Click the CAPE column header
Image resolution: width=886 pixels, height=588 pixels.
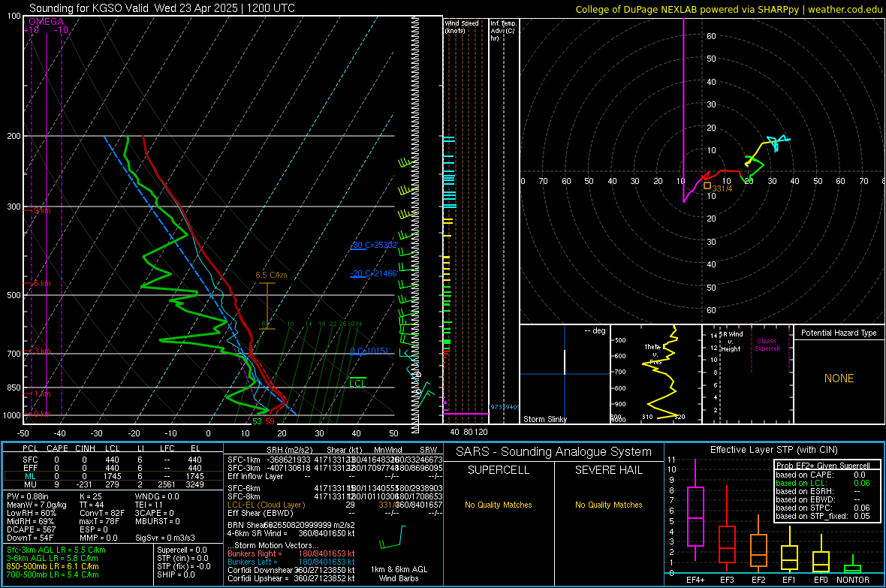click(x=57, y=448)
